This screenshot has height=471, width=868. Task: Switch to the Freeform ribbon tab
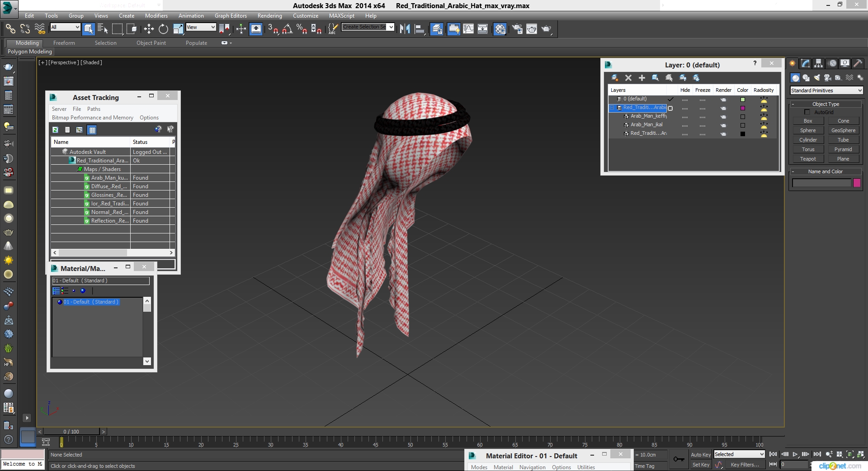pyautogui.click(x=64, y=43)
